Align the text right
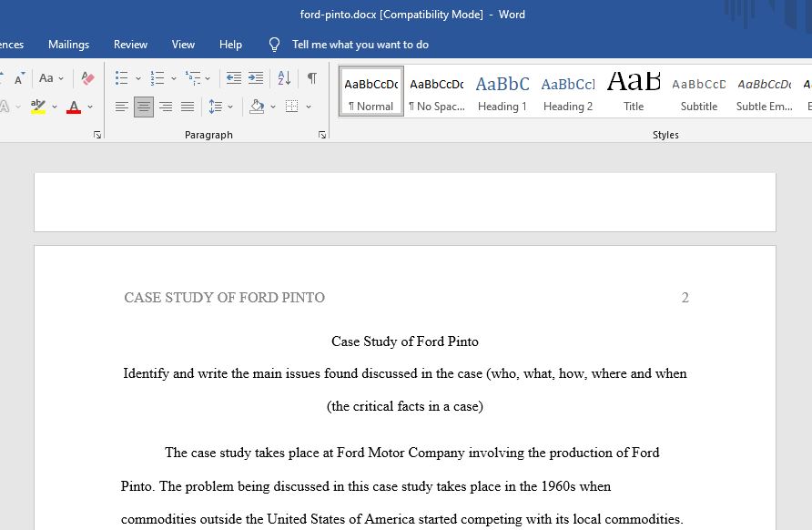 point(166,107)
